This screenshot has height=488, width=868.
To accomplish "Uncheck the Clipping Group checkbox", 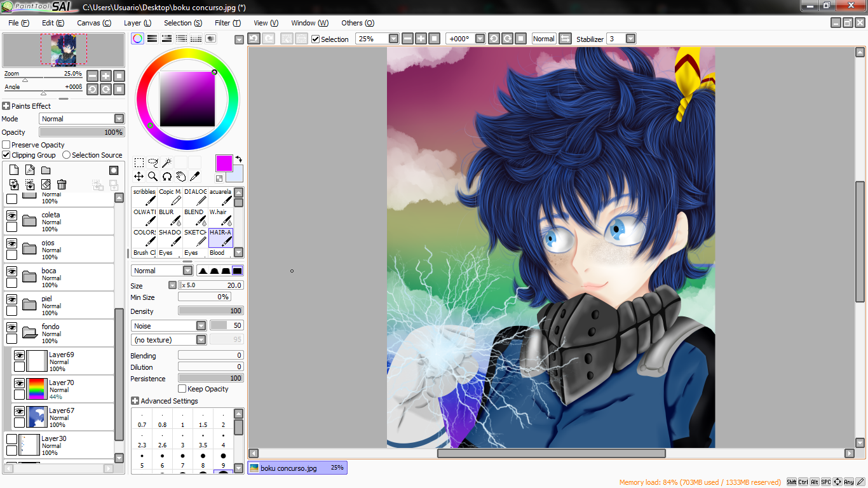I will (6, 155).
